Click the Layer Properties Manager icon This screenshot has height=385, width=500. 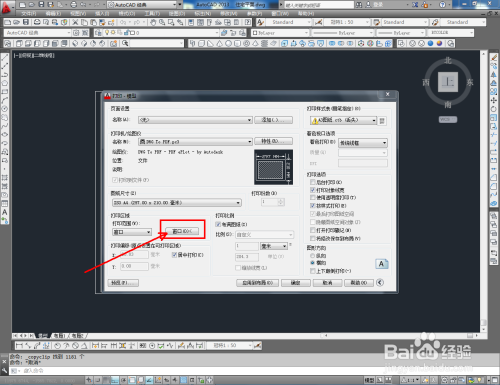pos(98,33)
